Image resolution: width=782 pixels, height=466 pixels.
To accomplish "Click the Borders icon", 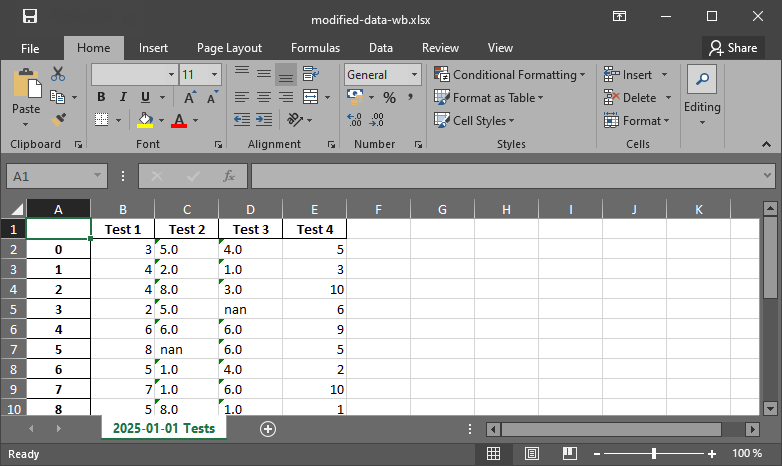I will coord(102,120).
